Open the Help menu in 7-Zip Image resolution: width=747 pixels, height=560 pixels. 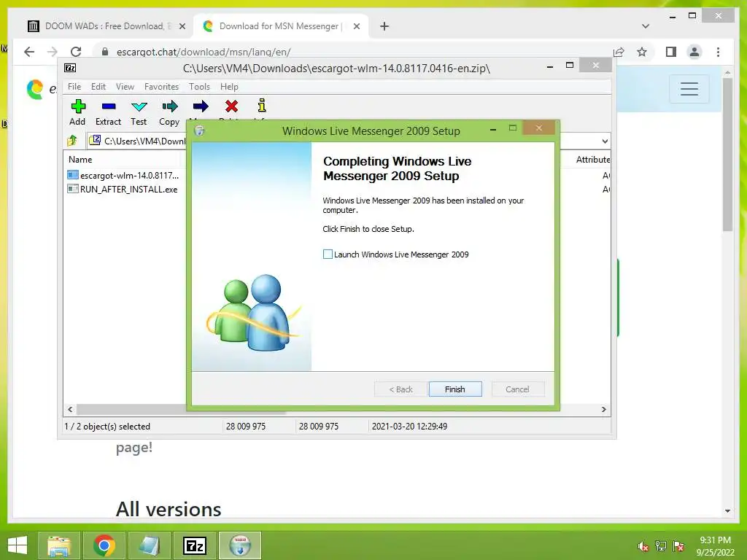tap(229, 87)
